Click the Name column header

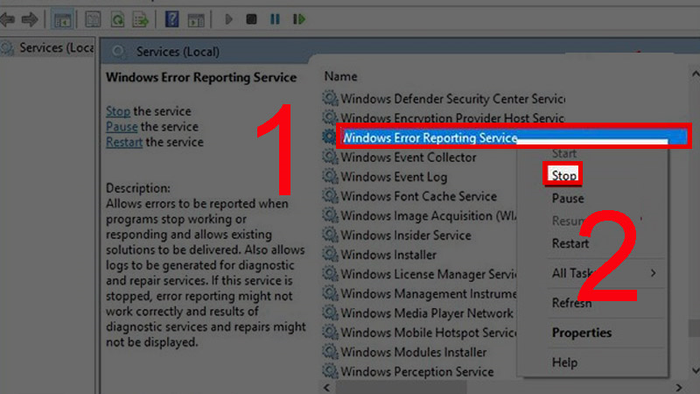(341, 77)
